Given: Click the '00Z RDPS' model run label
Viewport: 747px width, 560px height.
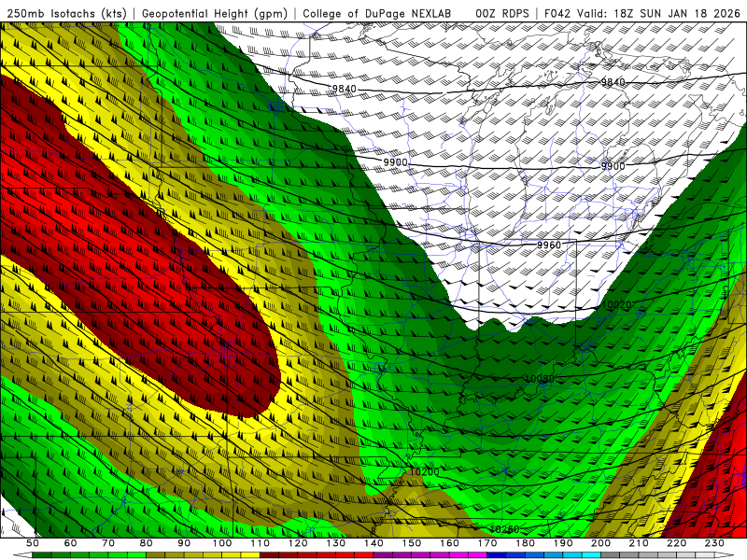Looking at the screenshot, I should click(x=502, y=13).
